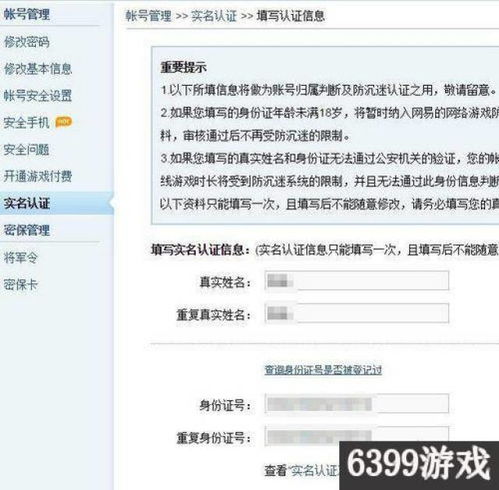Click the orange hot badge beside 安全手机
499x490 pixels.
(x=64, y=122)
